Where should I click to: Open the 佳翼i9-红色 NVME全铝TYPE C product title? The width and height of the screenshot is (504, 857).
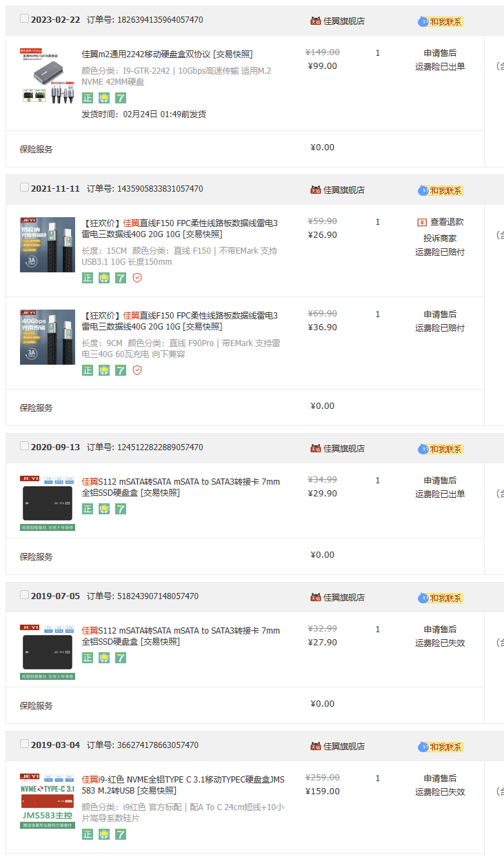(x=183, y=785)
